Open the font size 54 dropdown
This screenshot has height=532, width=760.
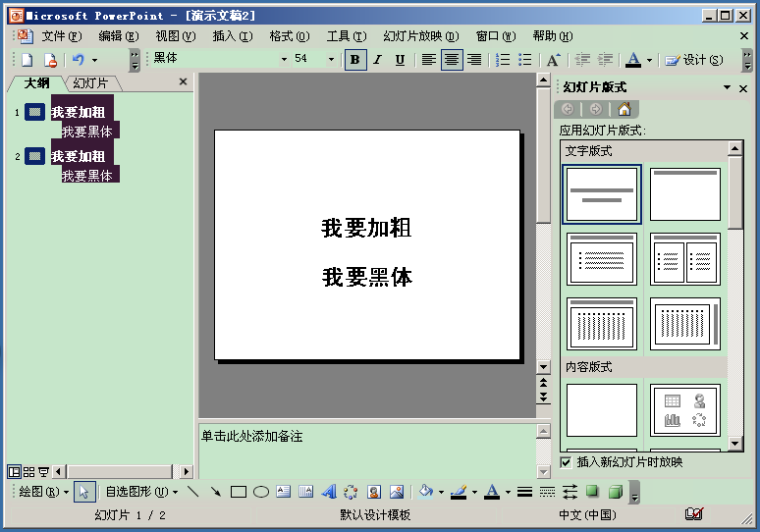(x=332, y=60)
